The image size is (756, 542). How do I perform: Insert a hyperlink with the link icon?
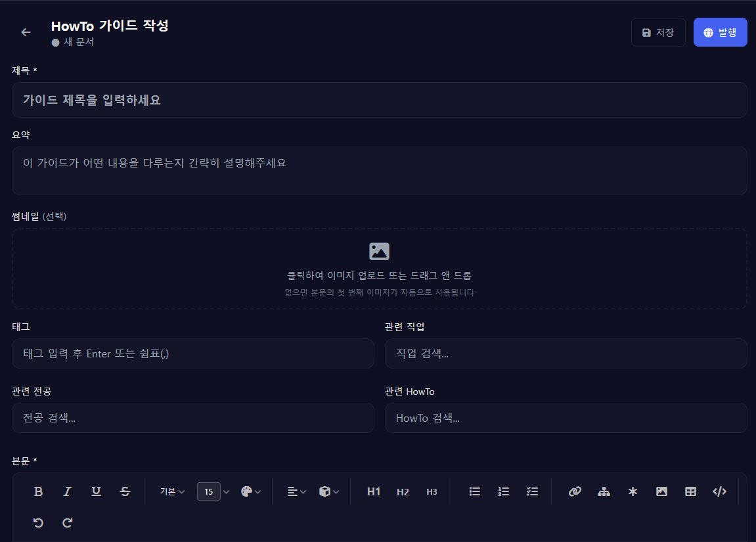pyautogui.click(x=575, y=491)
